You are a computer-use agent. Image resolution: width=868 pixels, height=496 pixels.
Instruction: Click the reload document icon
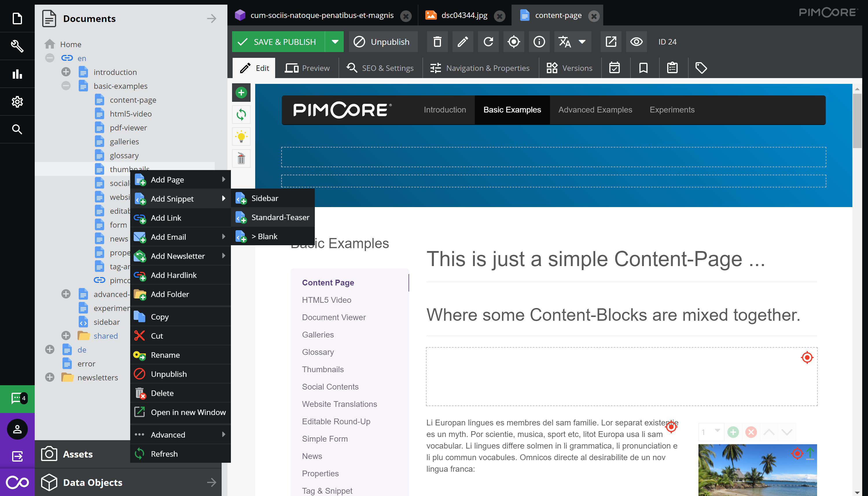(x=488, y=42)
